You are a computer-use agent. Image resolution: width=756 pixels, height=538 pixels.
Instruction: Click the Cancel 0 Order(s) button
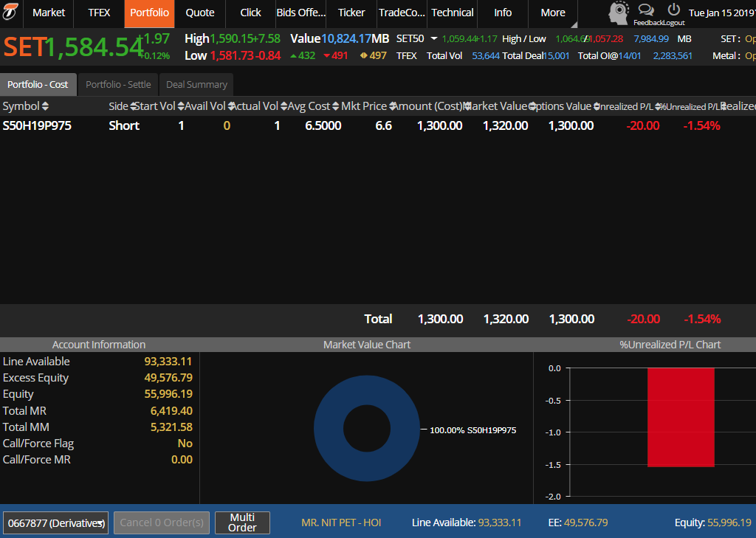click(x=162, y=523)
